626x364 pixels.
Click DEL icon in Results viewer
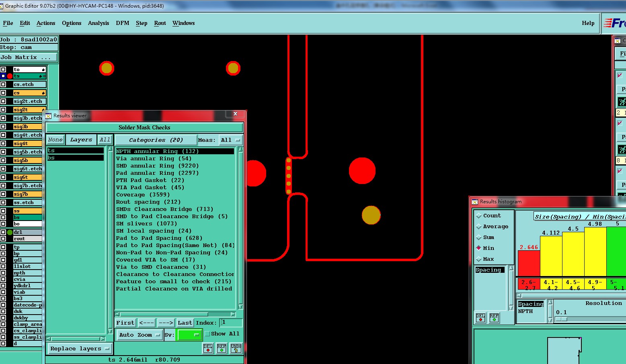pos(208,348)
